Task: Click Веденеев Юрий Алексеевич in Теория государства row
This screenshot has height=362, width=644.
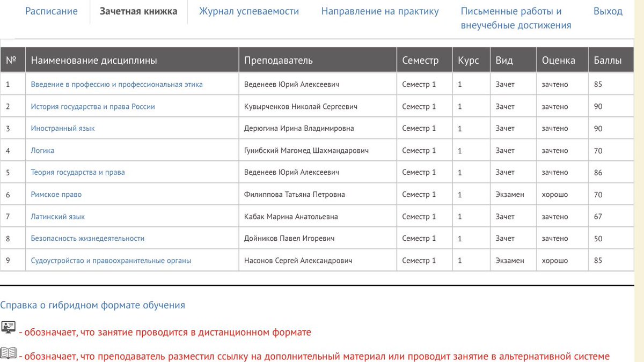Action: click(x=291, y=172)
